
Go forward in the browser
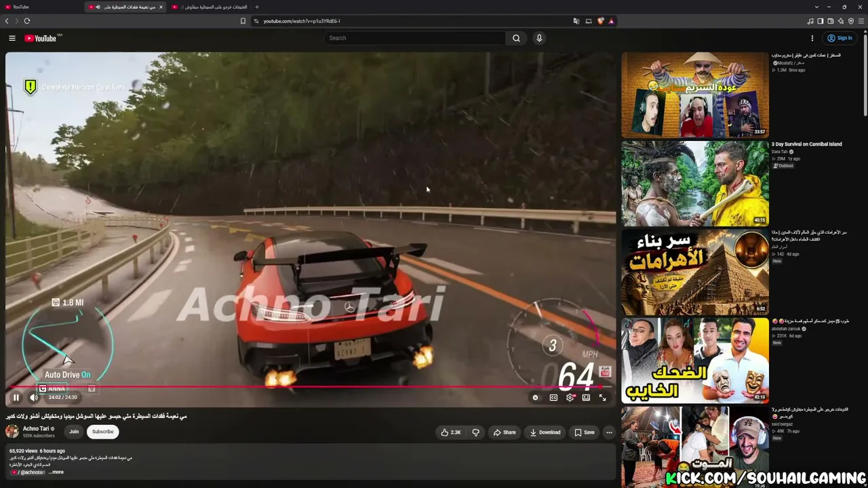[16, 21]
